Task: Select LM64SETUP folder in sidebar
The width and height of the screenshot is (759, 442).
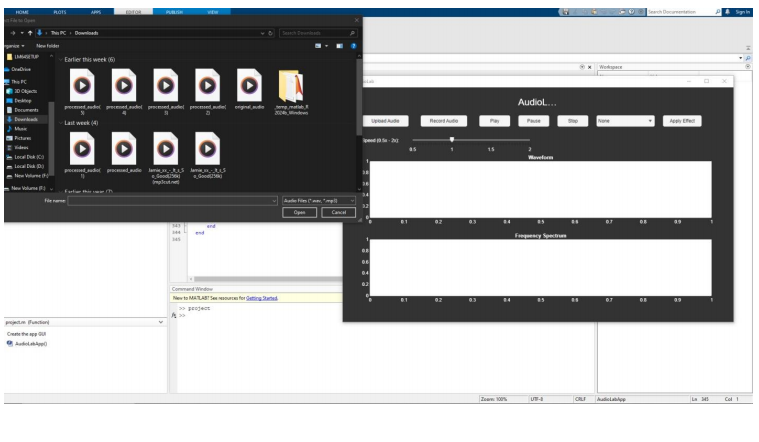Action: [x=23, y=57]
